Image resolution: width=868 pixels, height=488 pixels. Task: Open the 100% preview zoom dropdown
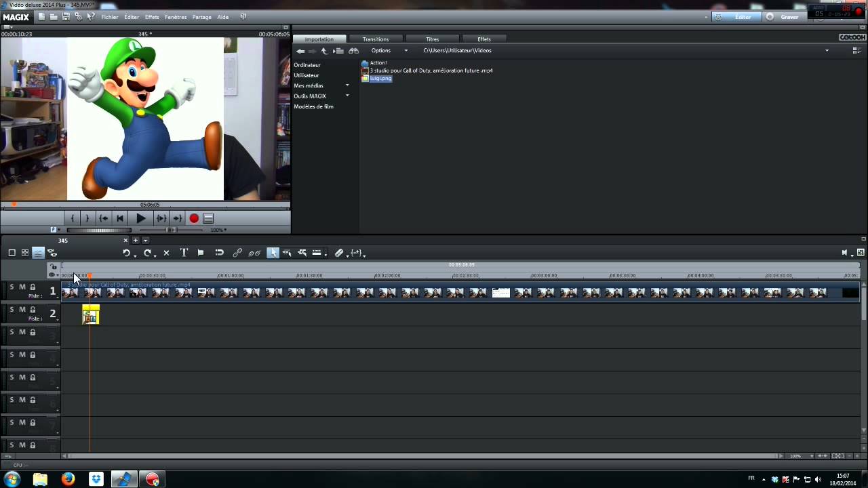(218, 230)
